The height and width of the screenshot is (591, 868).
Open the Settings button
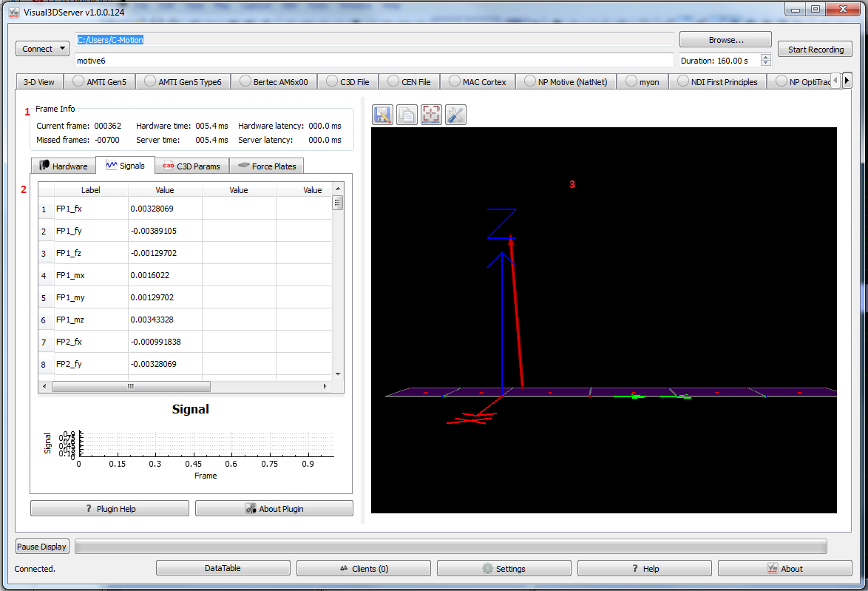click(x=503, y=568)
